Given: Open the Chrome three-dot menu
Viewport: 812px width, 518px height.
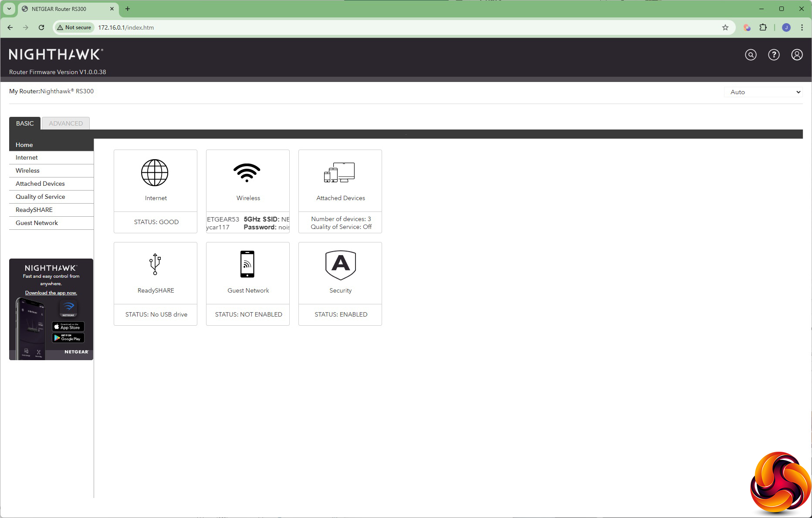Looking at the screenshot, I should [x=802, y=27].
